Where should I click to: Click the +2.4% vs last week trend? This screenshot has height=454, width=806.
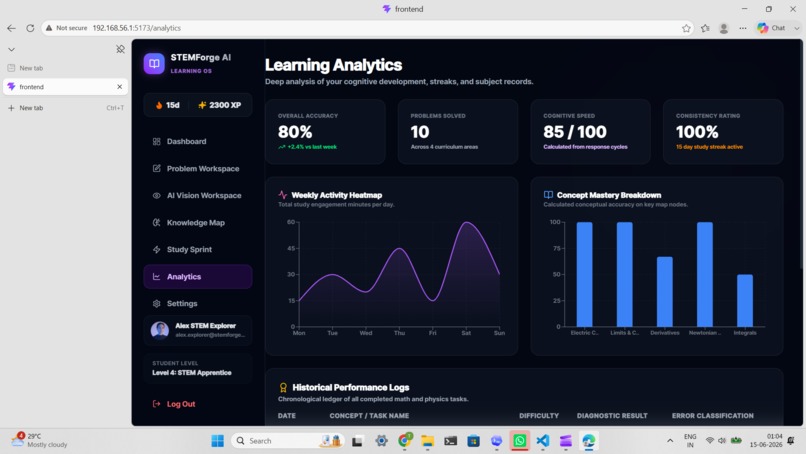click(307, 147)
